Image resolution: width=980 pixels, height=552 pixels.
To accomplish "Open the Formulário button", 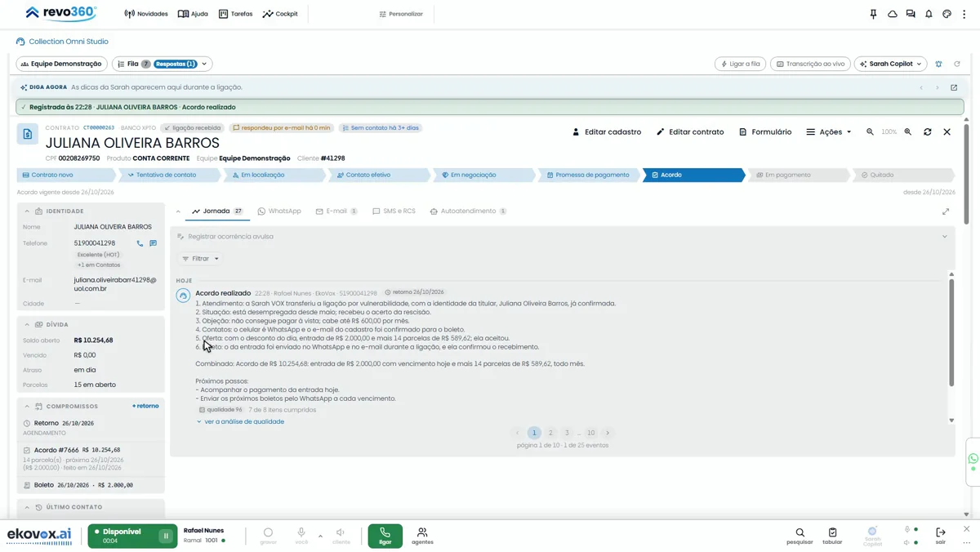I will point(765,131).
